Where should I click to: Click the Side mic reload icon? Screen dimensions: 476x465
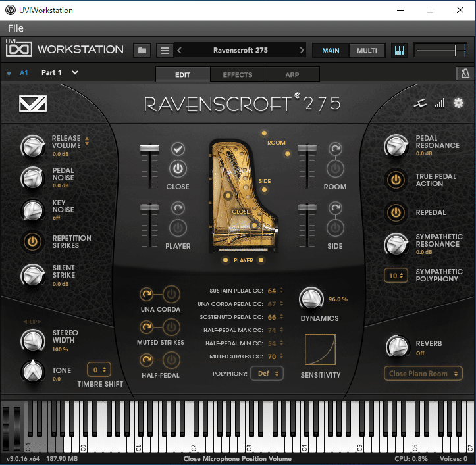335,208
